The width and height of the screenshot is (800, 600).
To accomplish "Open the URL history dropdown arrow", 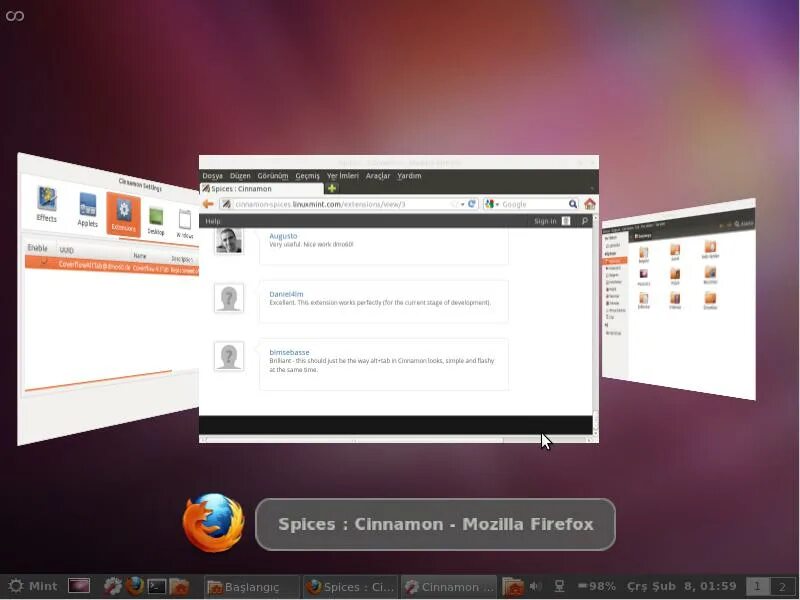I will point(462,204).
